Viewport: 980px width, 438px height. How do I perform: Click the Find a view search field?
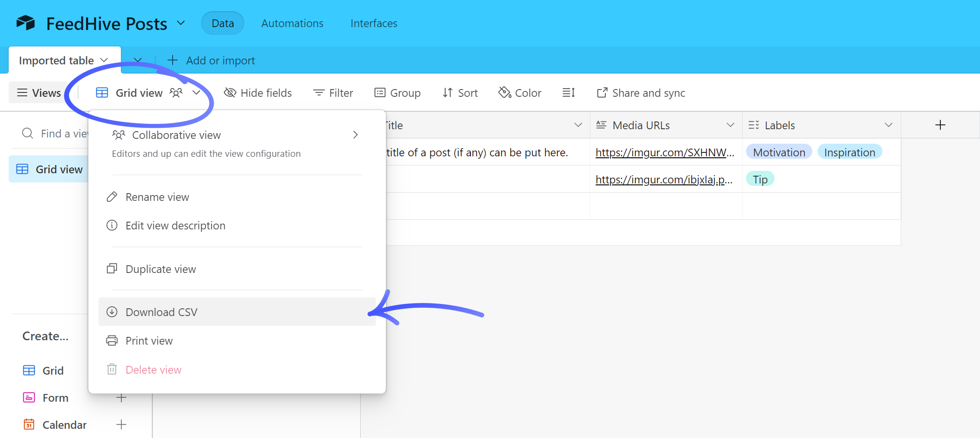click(63, 133)
